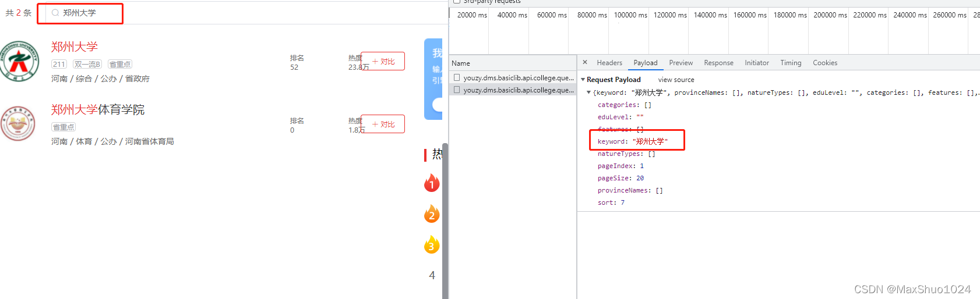Viewport: 980px width, 299px height.
Task: Click the 郑州大学 university logo
Action: (x=19, y=61)
